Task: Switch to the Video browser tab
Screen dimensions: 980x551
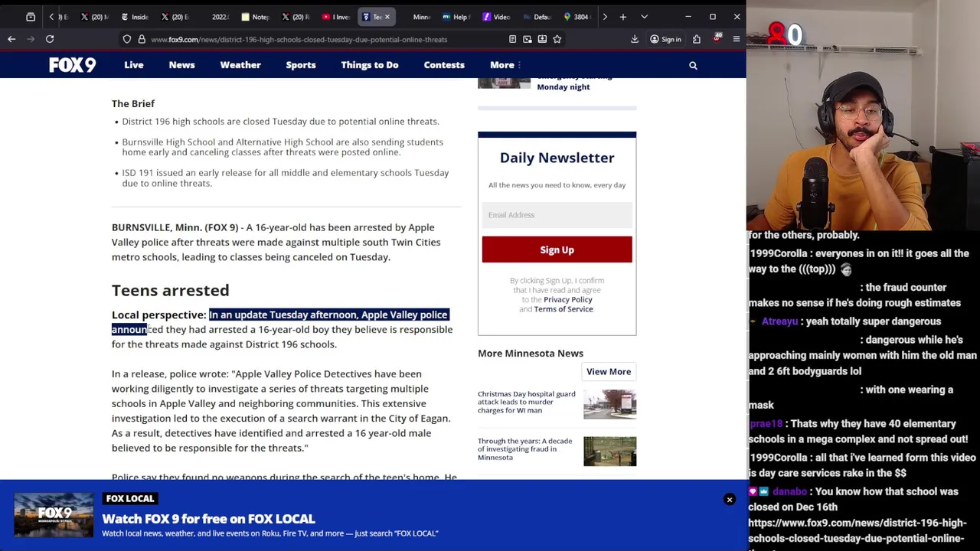Action: pos(497,17)
